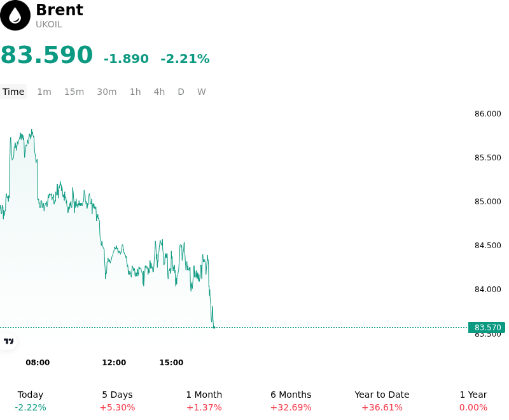509x420 pixels.
Task: Switch to the 15m interval
Action: (x=74, y=92)
